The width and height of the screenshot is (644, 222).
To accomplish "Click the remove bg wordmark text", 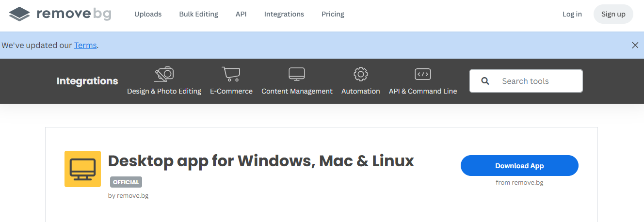I will point(74,14).
